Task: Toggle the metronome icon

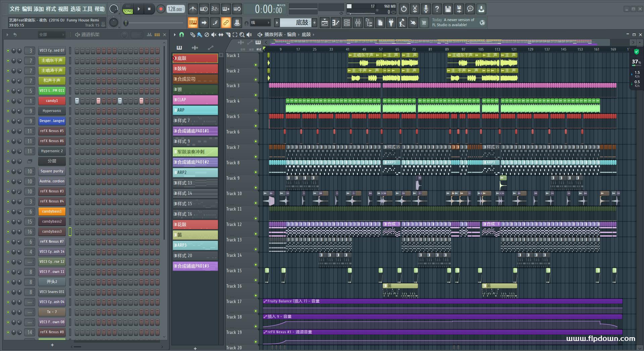Action: 193,9
